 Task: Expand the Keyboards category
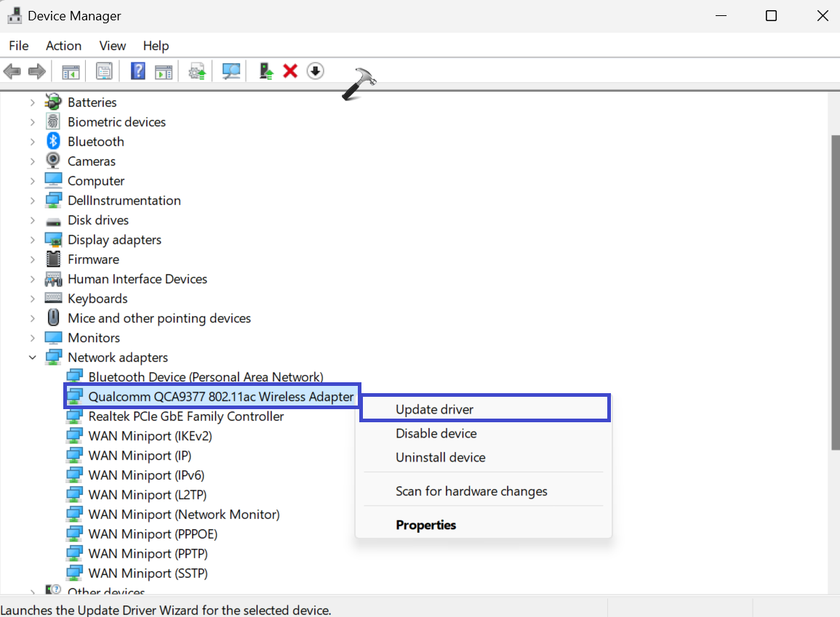33,299
